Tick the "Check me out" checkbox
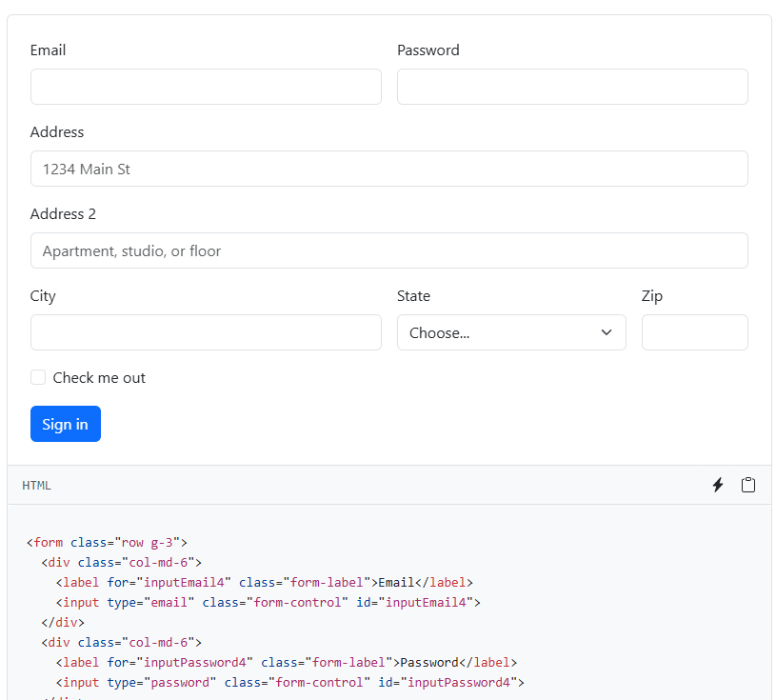The image size is (776, 700). 38,378
